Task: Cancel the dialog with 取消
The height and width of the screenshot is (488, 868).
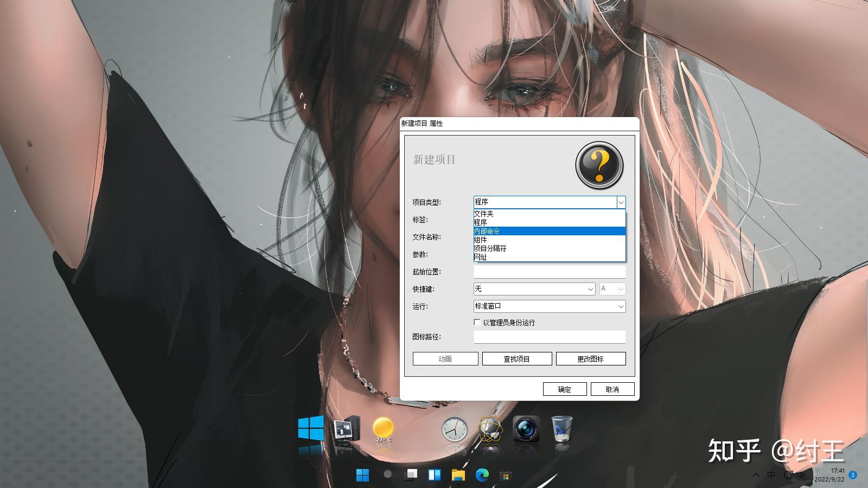Action: (612, 389)
